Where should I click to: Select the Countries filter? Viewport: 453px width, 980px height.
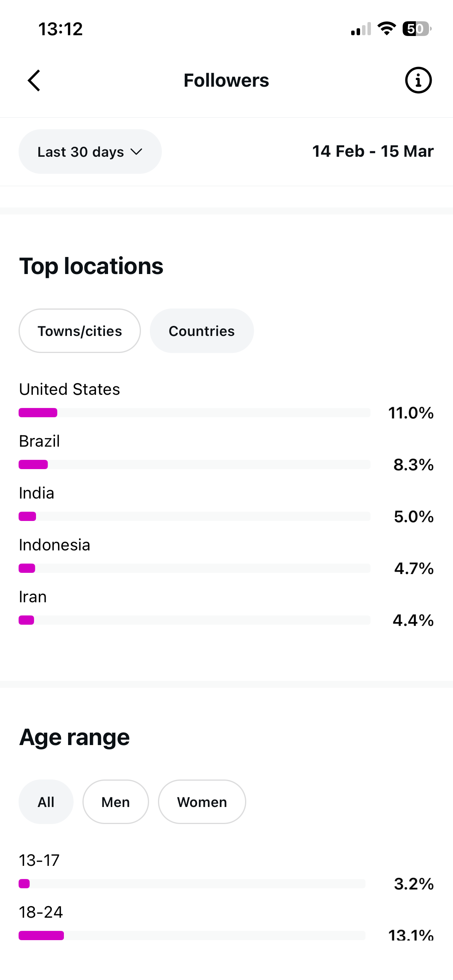[x=202, y=331]
